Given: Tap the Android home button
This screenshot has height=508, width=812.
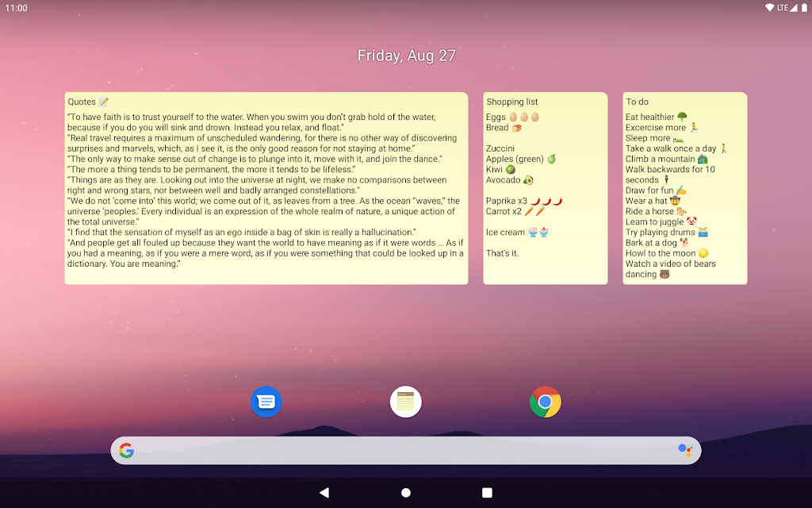Looking at the screenshot, I should point(406,492).
